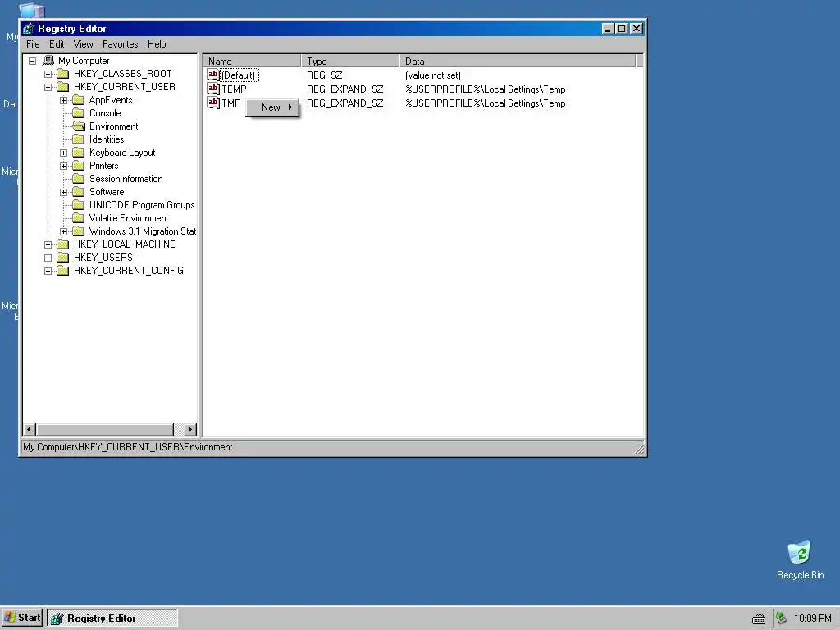Click the Identities folder icon
The width and height of the screenshot is (840, 630).
[78, 139]
